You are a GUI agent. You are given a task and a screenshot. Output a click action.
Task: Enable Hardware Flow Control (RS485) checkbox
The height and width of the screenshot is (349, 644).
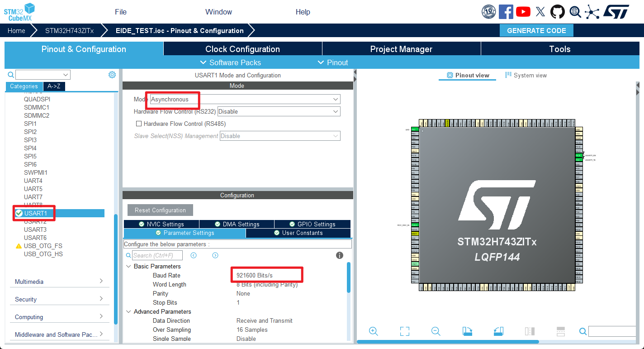[x=139, y=124]
